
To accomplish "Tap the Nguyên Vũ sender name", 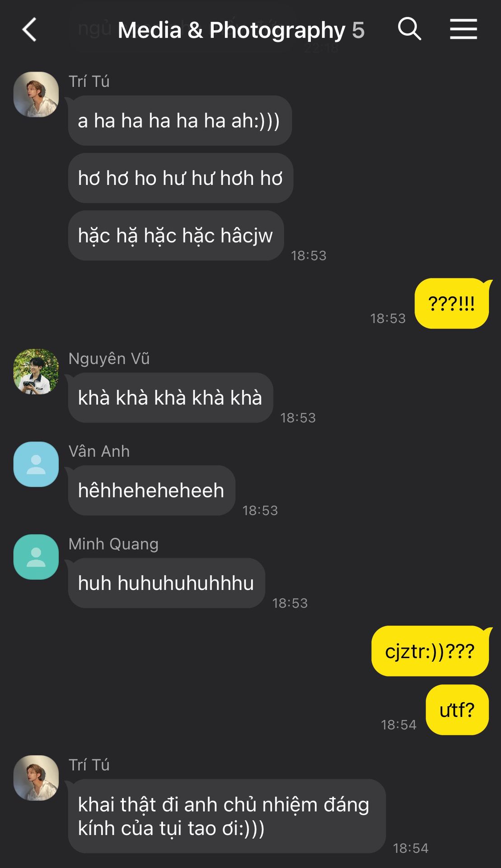I will coord(109,359).
